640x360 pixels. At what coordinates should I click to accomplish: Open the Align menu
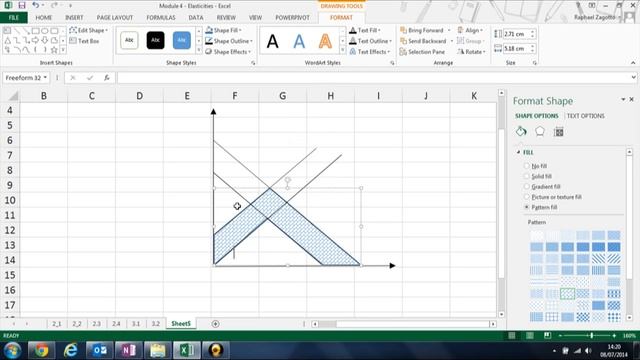(x=470, y=30)
